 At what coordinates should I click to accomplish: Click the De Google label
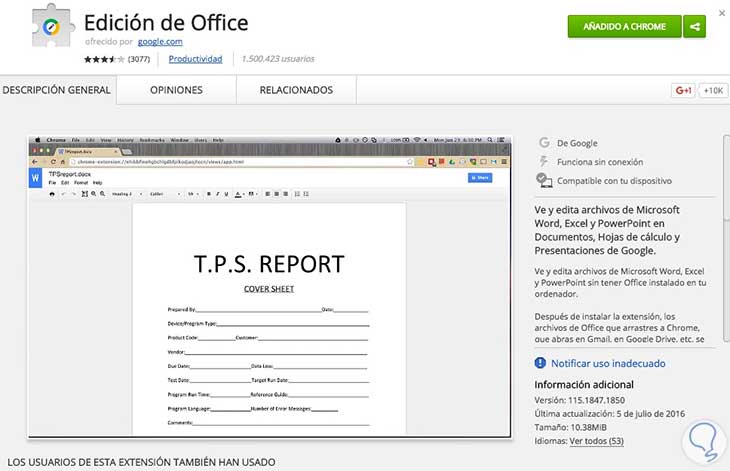click(x=577, y=143)
